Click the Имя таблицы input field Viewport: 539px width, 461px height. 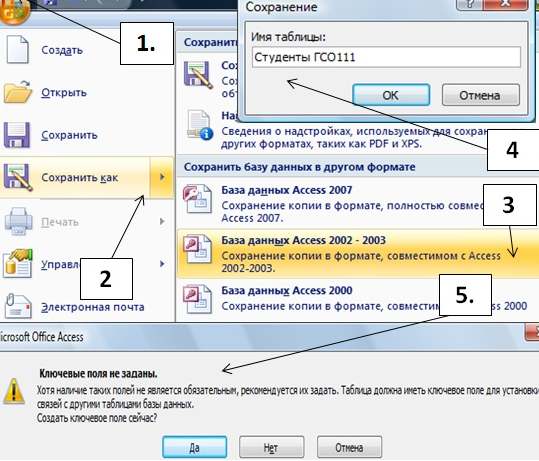pyautogui.click(x=386, y=57)
